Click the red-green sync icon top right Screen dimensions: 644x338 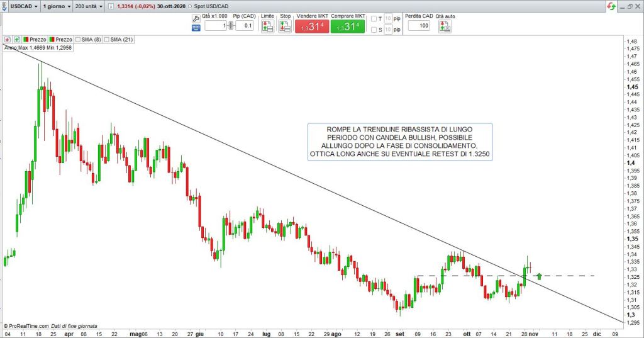pyautogui.click(x=611, y=6)
